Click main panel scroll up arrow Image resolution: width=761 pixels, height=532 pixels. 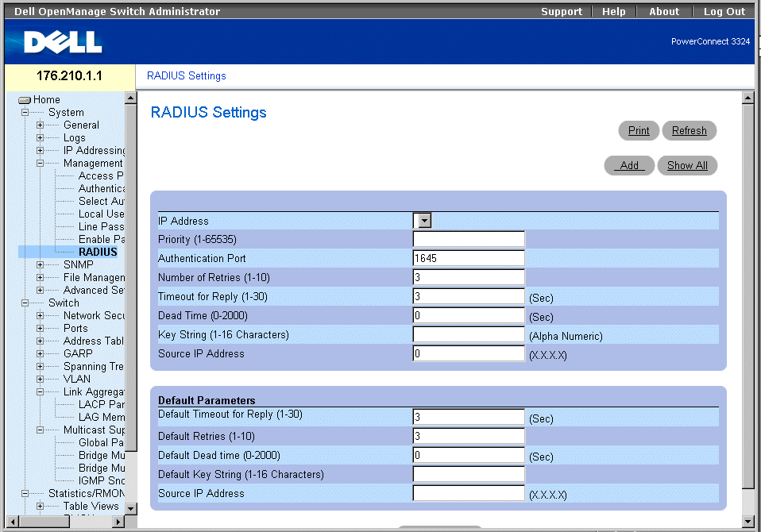tap(748, 98)
